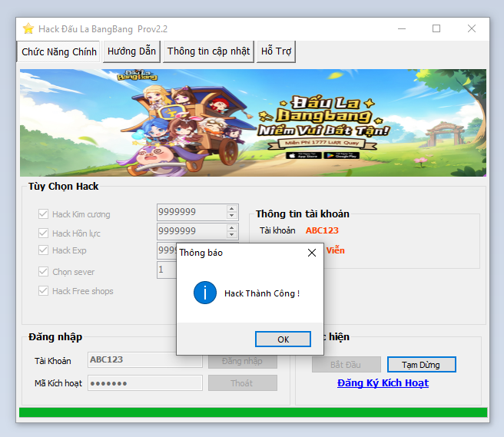Click the blue info icon in dialog

(x=204, y=293)
